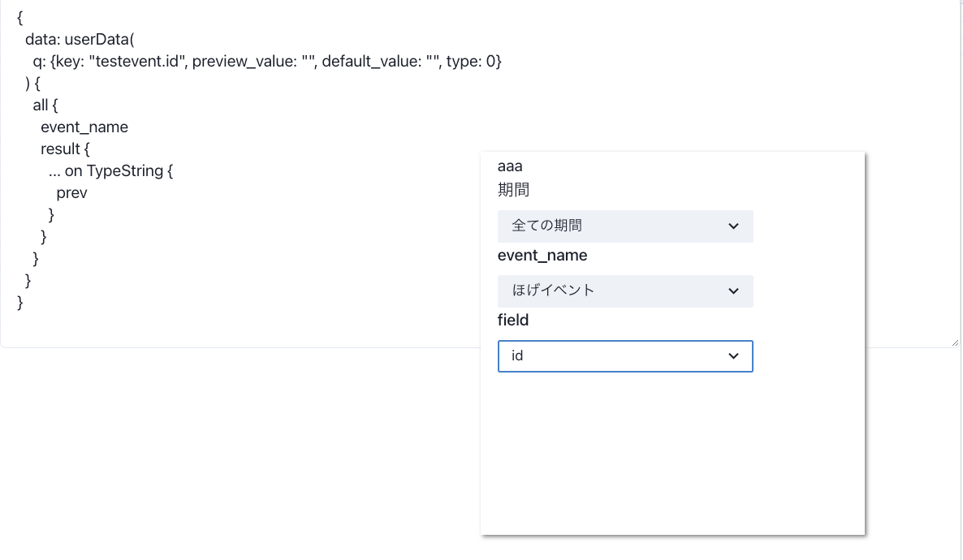Click the prev field in the query
This screenshot has width=963, height=560.
tap(71, 193)
